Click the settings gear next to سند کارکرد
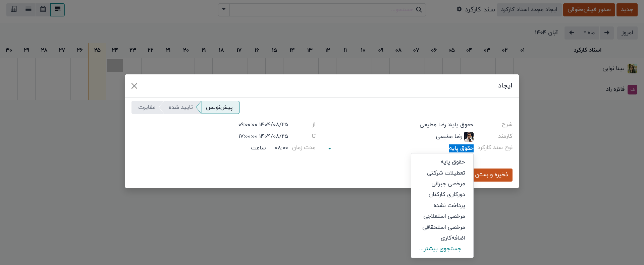Screen dimensions: 644x265 click(459, 9)
